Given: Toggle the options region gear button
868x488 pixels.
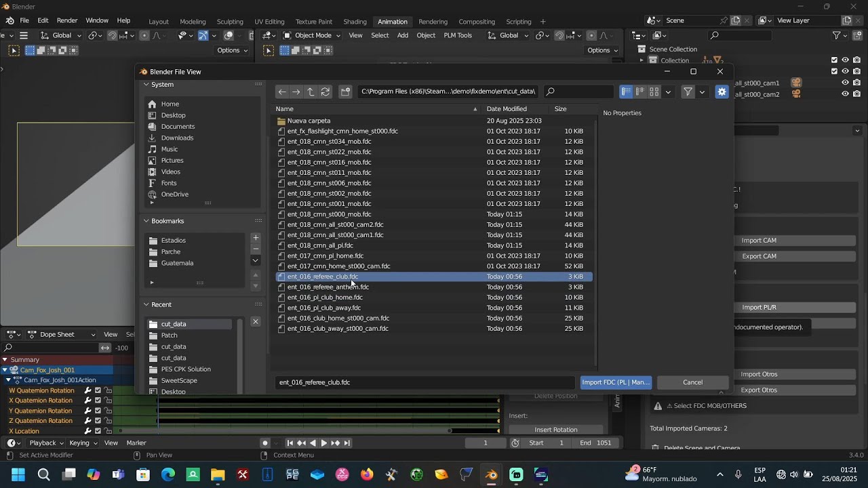Looking at the screenshot, I should click(x=722, y=91).
